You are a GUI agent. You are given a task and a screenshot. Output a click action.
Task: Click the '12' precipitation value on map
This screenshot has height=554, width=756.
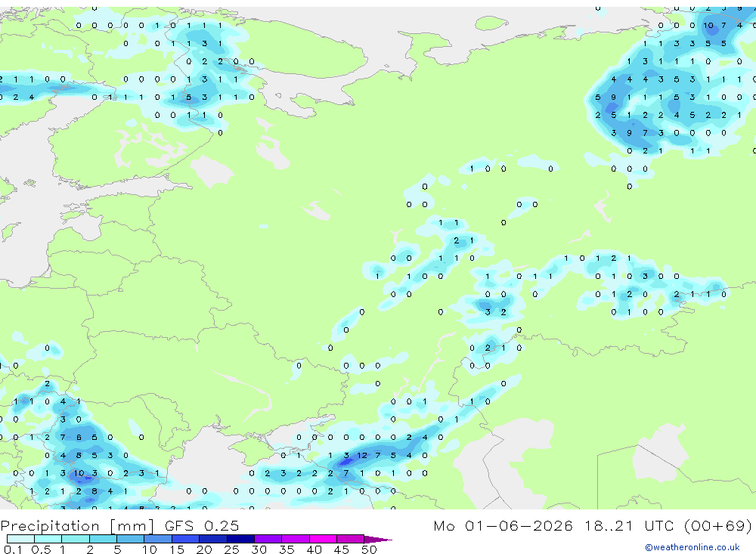362,455
